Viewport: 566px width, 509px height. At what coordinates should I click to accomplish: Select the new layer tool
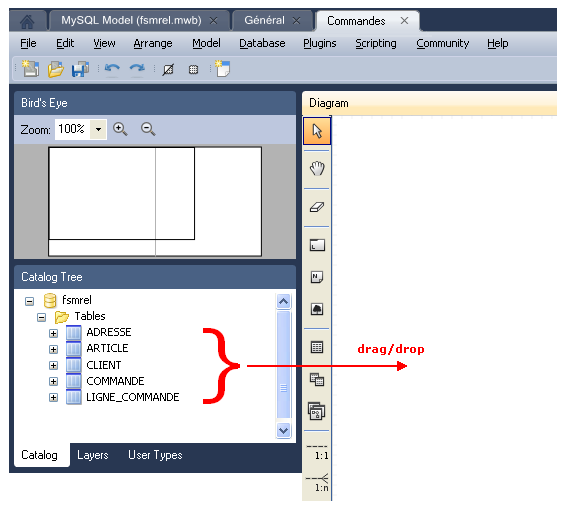click(x=317, y=245)
